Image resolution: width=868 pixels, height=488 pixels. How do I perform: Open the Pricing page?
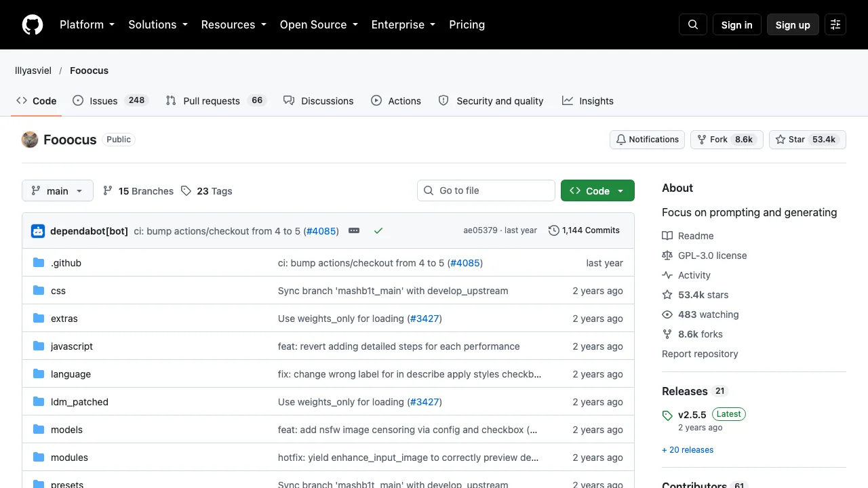[467, 24]
